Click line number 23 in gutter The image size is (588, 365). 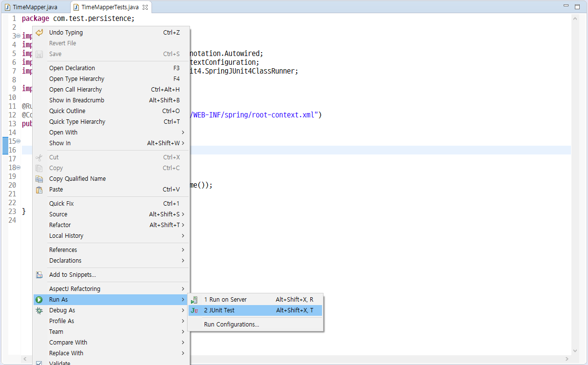[x=12, y=211]
